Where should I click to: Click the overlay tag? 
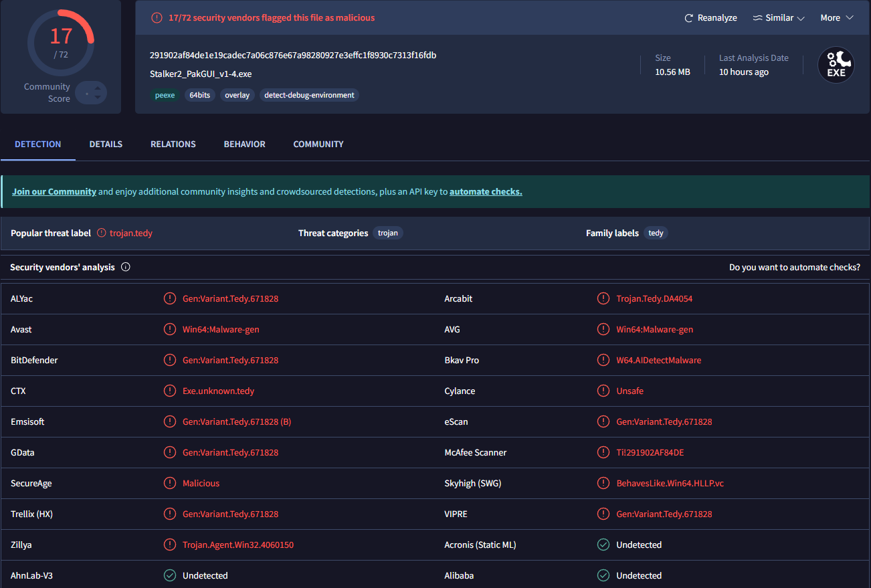pos(237,95)
